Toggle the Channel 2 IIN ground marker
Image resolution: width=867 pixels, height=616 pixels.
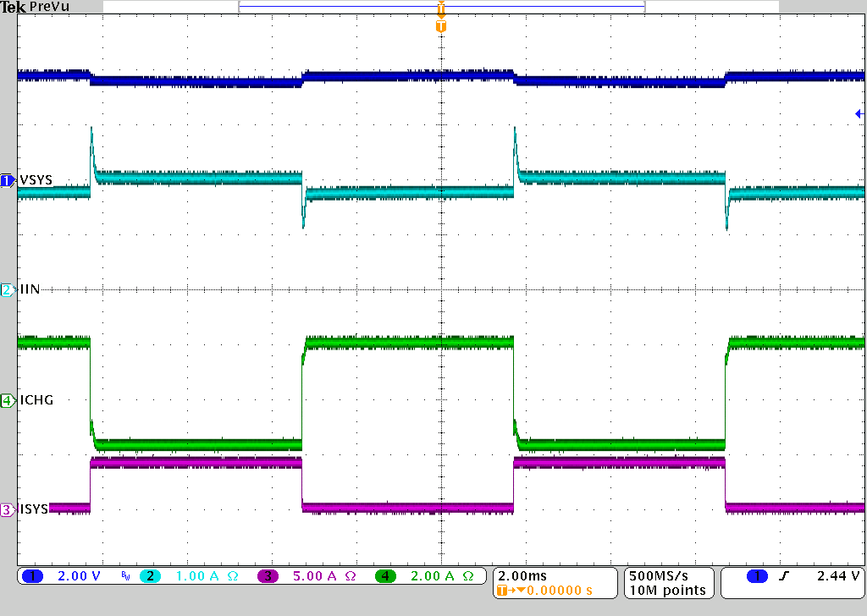tap(7, 289)
